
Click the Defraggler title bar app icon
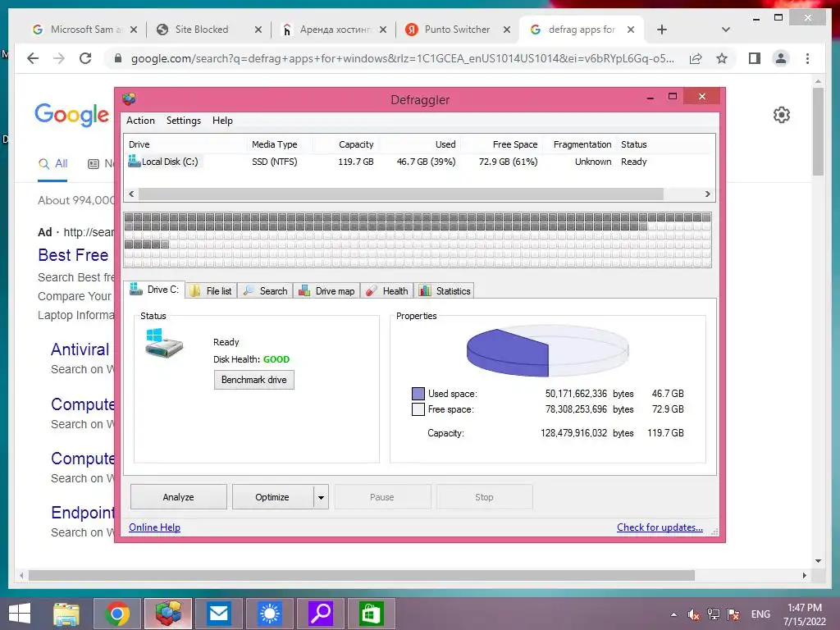point(129,98)
